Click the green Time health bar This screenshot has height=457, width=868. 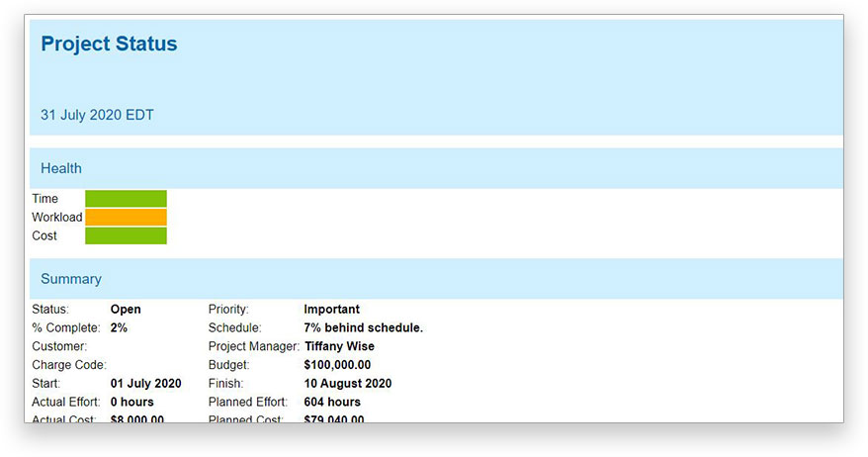tap(126, 198)
